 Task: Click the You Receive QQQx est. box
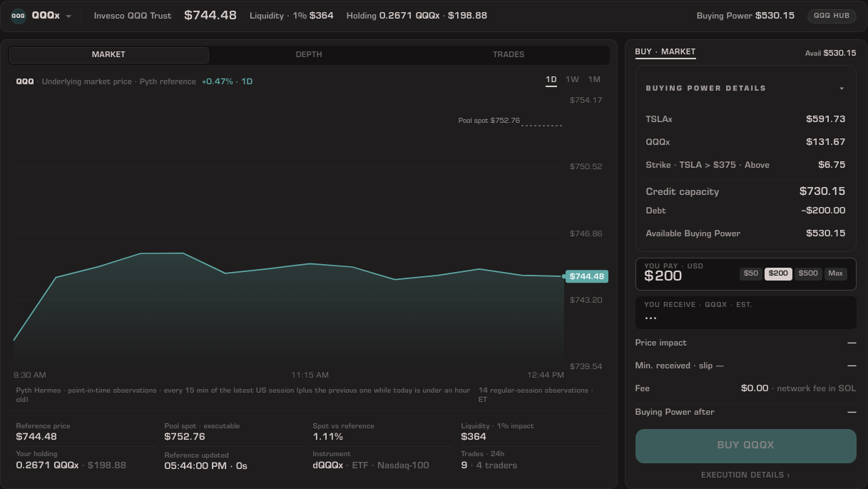pos(745,313)
